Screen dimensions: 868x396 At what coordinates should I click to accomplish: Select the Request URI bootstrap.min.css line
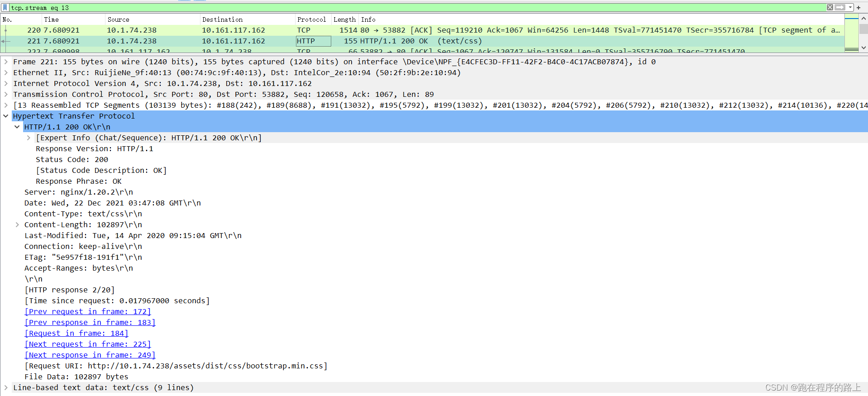[x=176, y=366]
